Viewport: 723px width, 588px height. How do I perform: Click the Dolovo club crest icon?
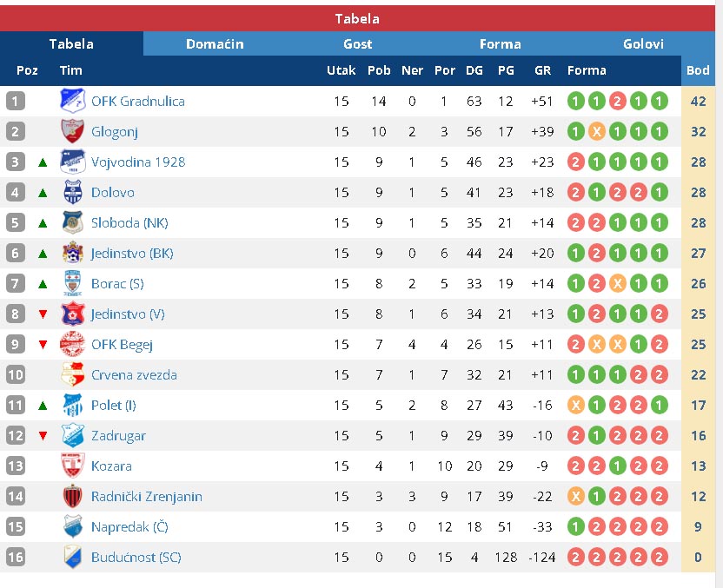(x=73, y=192)
